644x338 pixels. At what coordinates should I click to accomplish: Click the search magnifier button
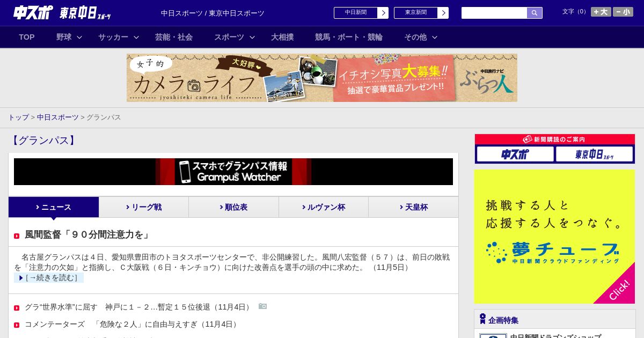pyautogui.click(x=535, y=13)
